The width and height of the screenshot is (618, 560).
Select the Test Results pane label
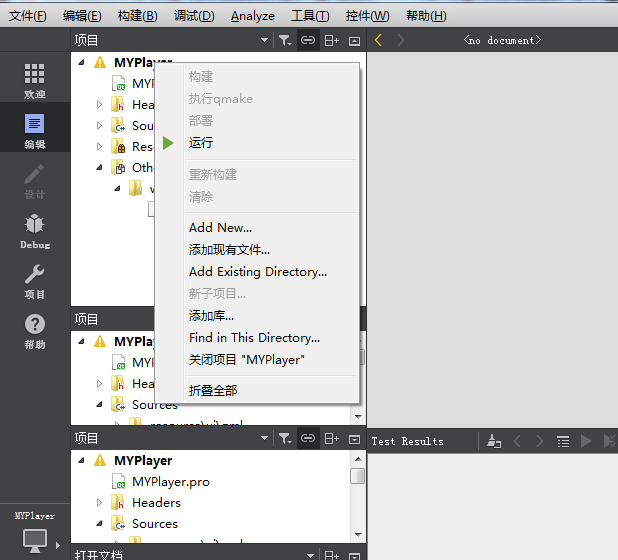407,441
